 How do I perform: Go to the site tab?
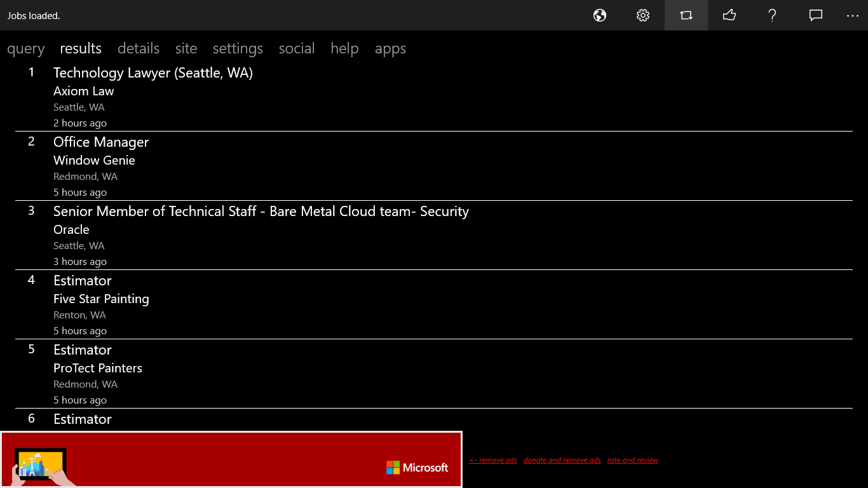click(186, 48)
